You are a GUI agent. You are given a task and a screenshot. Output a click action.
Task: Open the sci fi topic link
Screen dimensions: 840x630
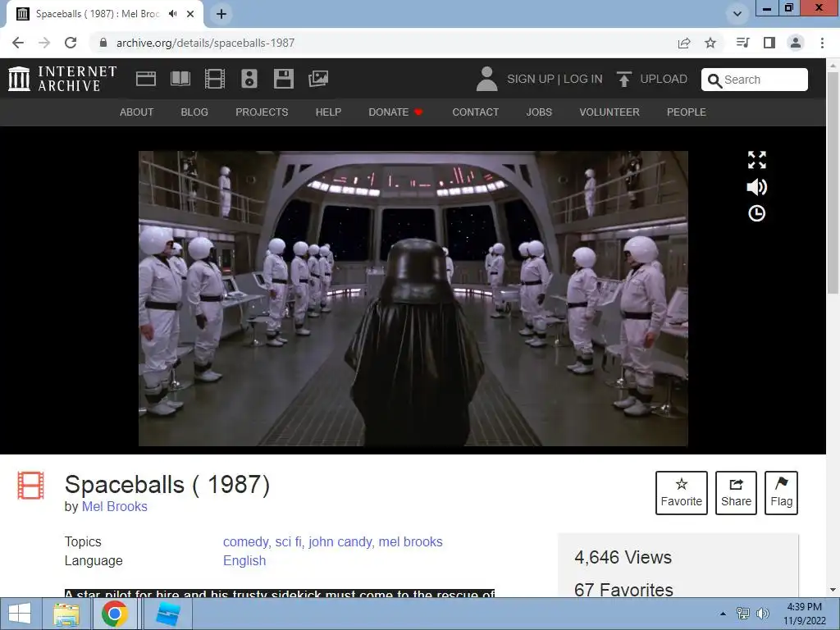tap(288, 542)
